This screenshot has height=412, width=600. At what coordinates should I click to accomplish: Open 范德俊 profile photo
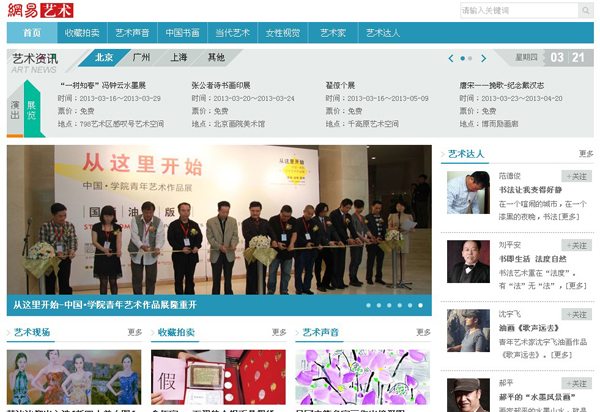(x=468, y=192)
